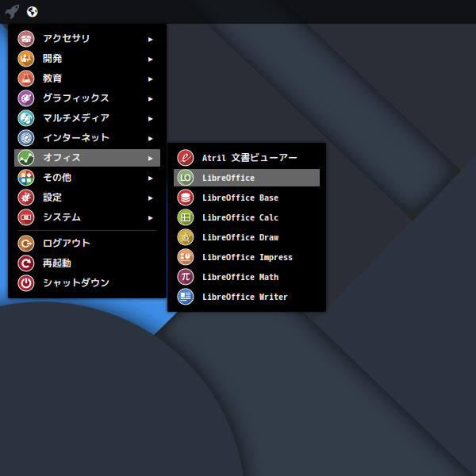This screenshot has width=476, height=476.
Task: Open the インターネット menu entry
Action: point(87,138)
